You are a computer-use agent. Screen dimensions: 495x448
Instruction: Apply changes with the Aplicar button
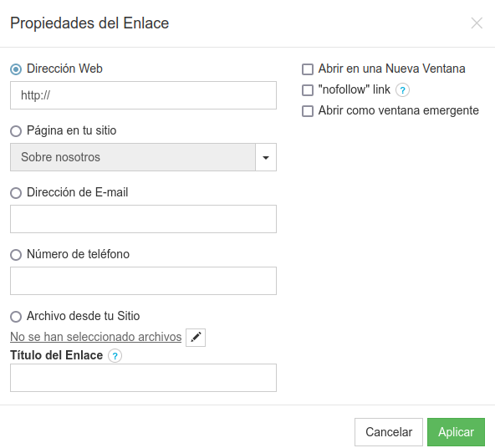point(456,432)
